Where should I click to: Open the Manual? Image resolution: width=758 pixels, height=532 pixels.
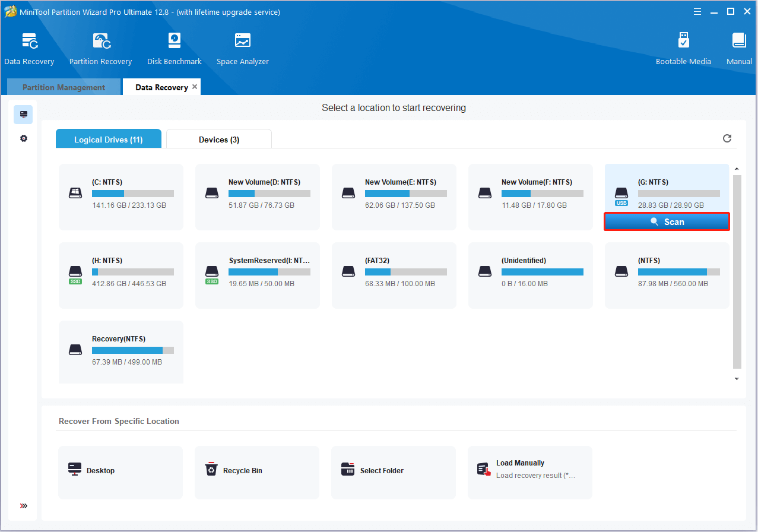pos(739,49)
